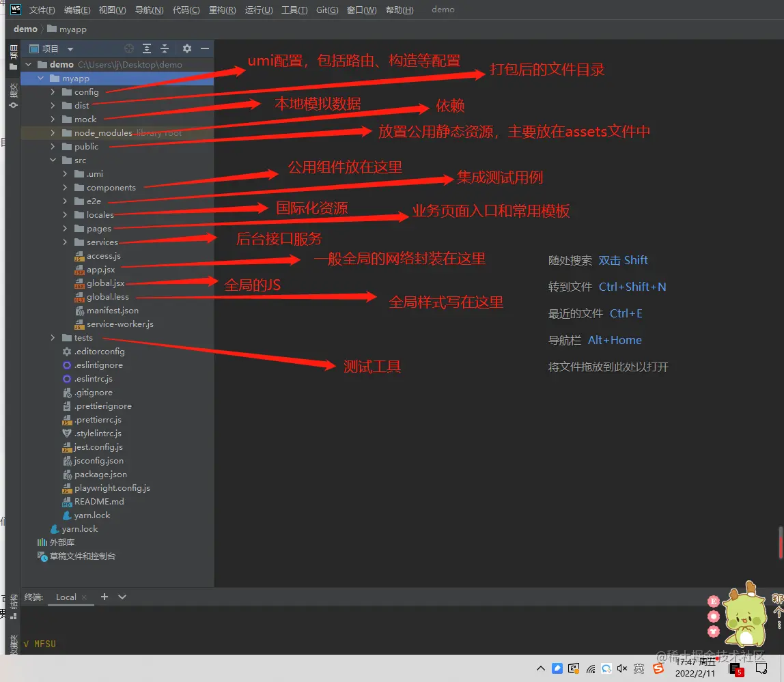The height and width of the screenshot is (682, 784).
Task: Expand the tests folder
Action: click(x=53, y=337)
